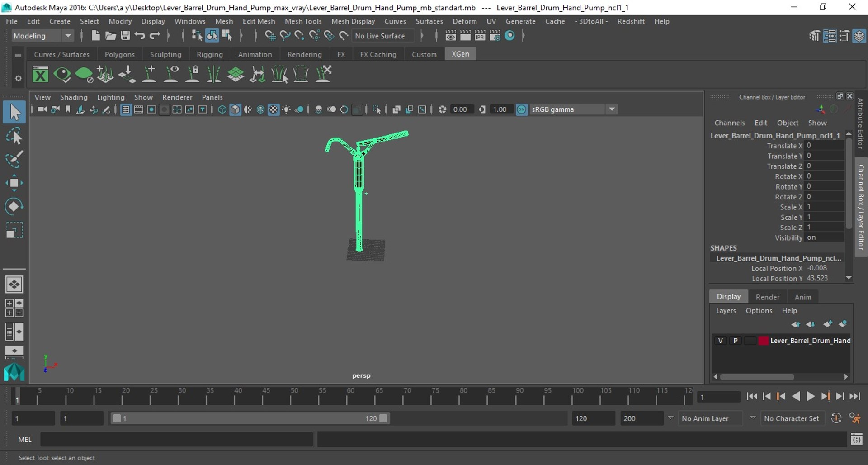
Task: Click the current frame input field
Action: pyautogui.click(x=718, y=397)
